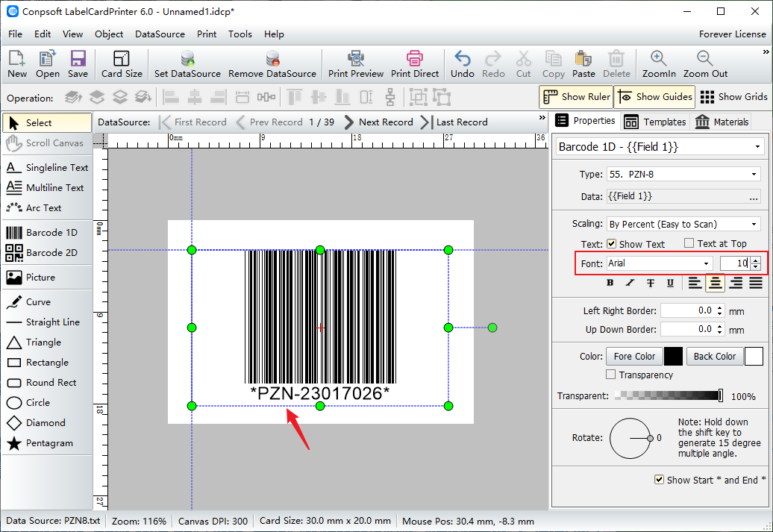Screen dimensions: 773x532
Task: Go to Next Record
Action: (x=378, y=122)
